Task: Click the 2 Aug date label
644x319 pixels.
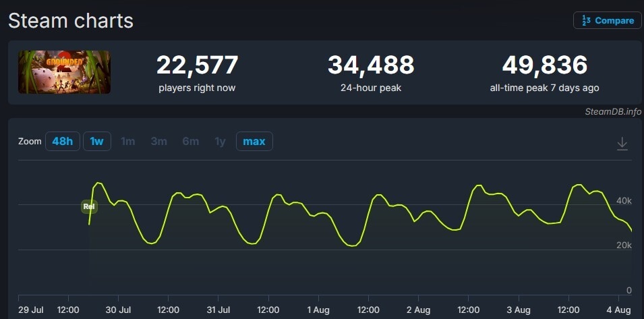Action: pos(419,310)
